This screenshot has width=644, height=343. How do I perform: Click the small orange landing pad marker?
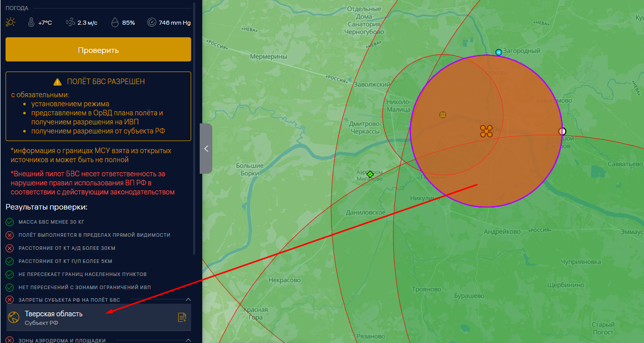click(443, 115)
